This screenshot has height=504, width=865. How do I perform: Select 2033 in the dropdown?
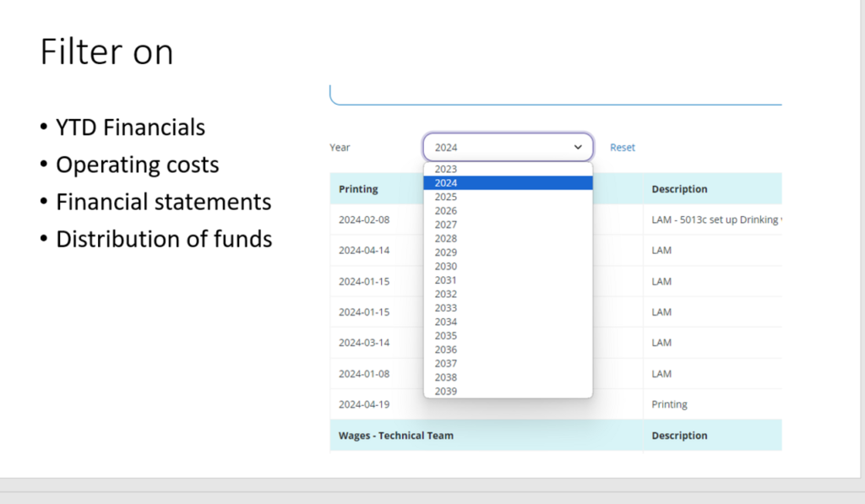click(x=446, y=308)
